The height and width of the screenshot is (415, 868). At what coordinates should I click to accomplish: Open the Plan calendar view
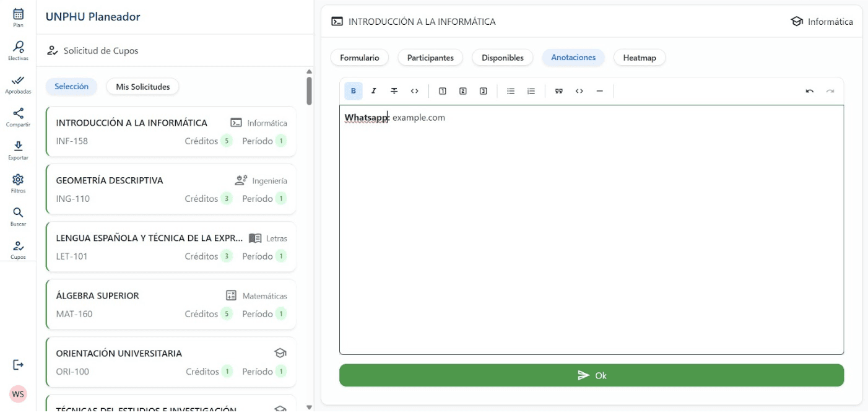click(x=18, y=17)
